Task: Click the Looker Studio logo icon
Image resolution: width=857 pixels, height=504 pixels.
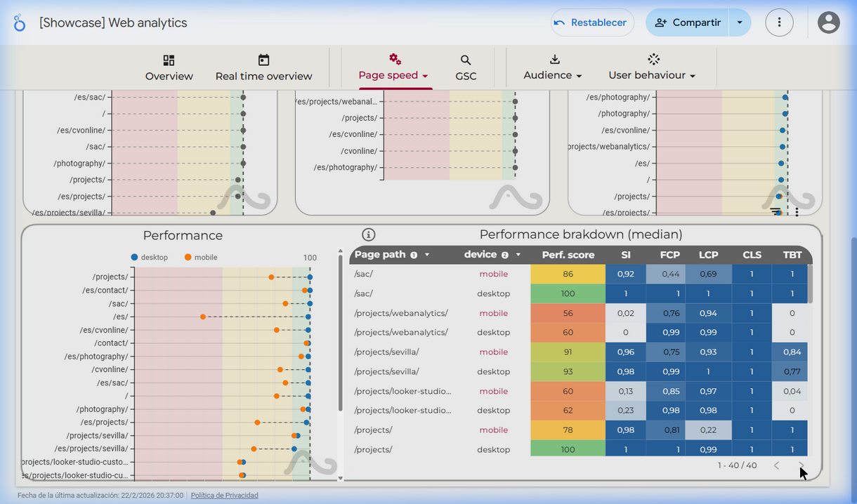Action: point(19,22)
